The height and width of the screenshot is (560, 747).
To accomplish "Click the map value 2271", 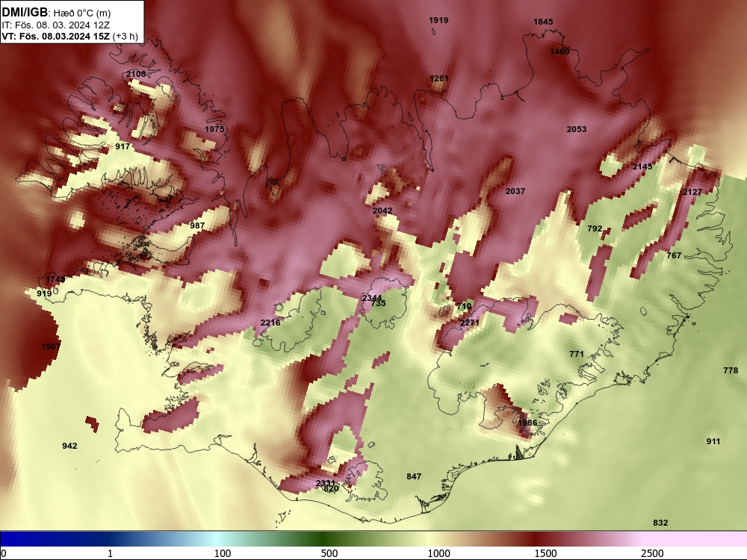I will pyautogui.click(x=470, y=323).
